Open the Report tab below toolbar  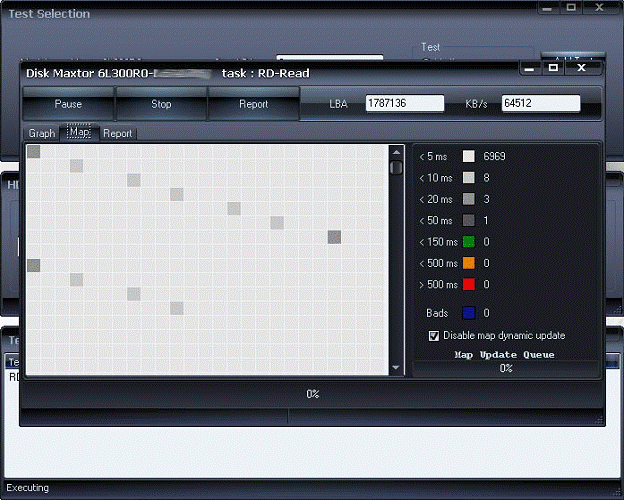[x=117, y=133]
